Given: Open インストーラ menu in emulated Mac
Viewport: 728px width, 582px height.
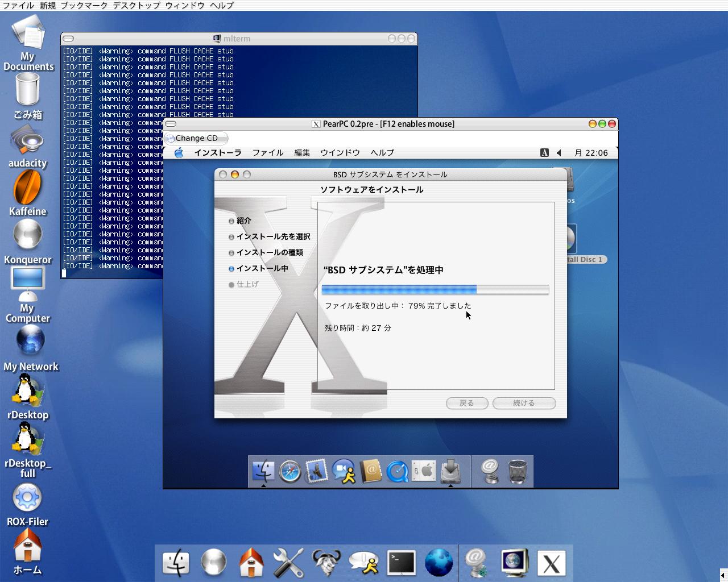Looking at the screenshot, I should pos(218,152).
